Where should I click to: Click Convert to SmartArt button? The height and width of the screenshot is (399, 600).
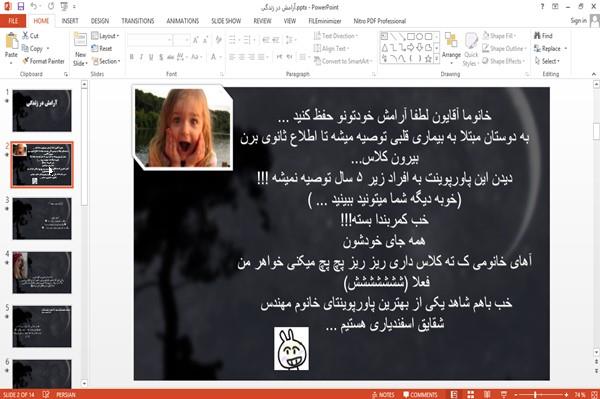pyautogui.click(x=342, y=61)
